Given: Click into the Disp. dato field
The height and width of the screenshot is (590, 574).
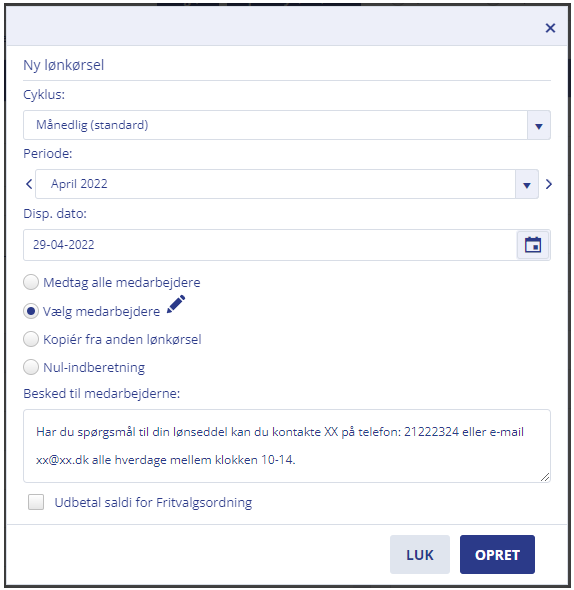Looking at the screenshot, I should pyautogui.click(x=270, y=245).
